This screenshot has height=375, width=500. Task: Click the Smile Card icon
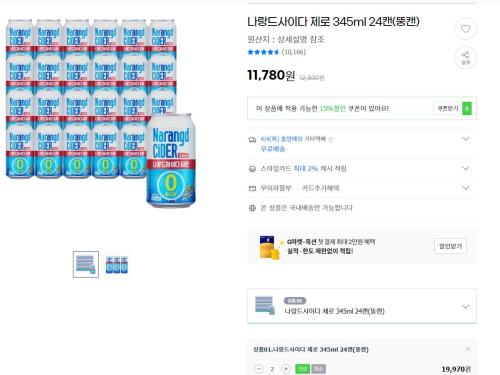pos(252,169)
